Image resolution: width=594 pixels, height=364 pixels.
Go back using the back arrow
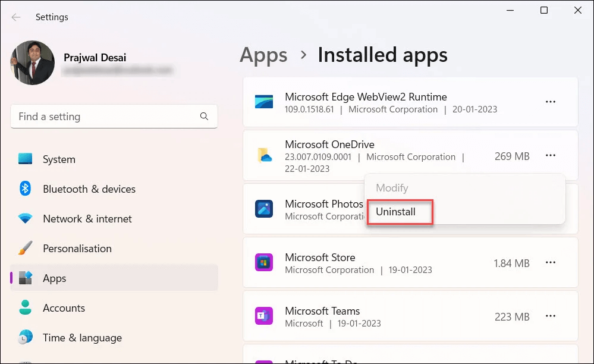pyautogui.click(x=16, y=17)
